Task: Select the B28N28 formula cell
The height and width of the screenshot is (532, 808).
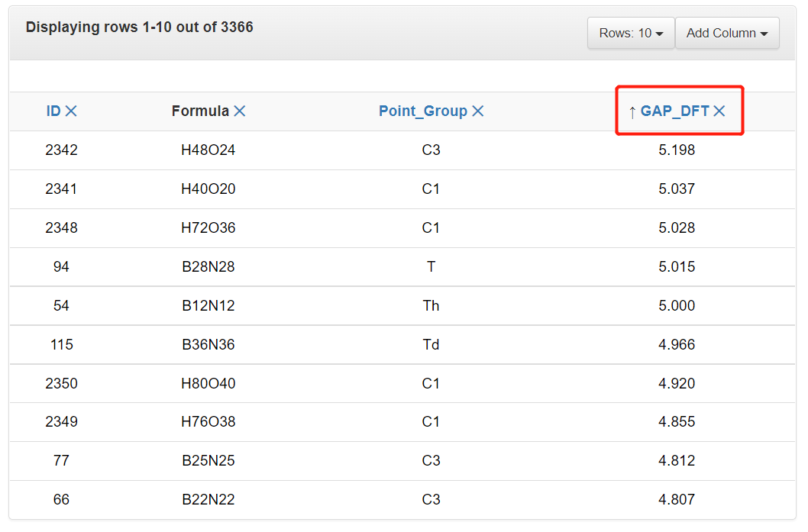Action: [x=208, y=267]
